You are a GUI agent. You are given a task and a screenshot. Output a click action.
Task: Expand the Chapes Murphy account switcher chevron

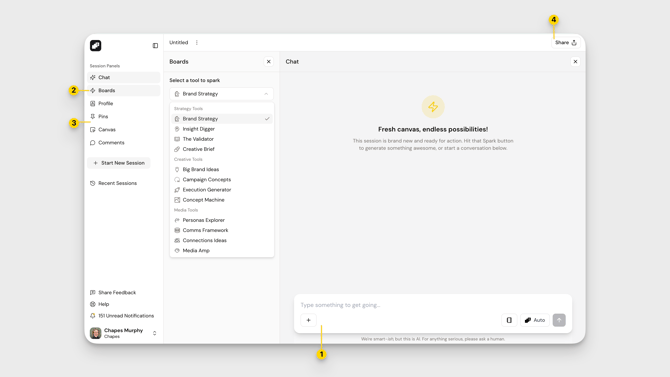click(x=155, y=333)
